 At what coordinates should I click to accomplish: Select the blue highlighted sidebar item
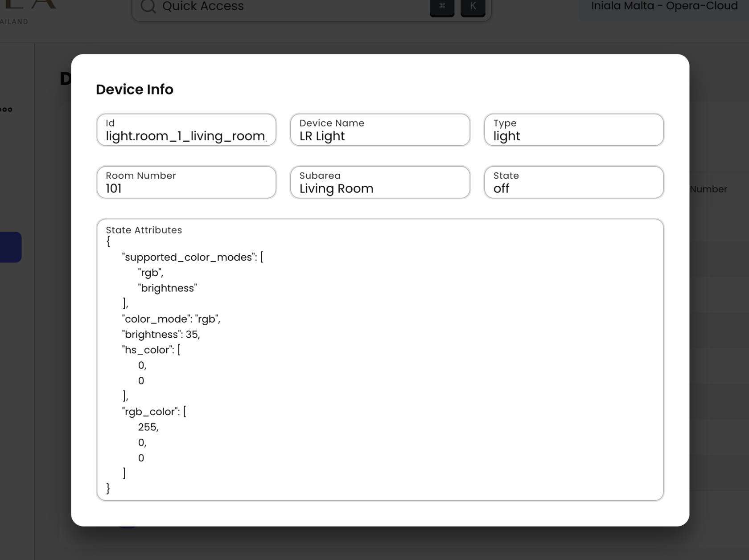coord(10,247)
